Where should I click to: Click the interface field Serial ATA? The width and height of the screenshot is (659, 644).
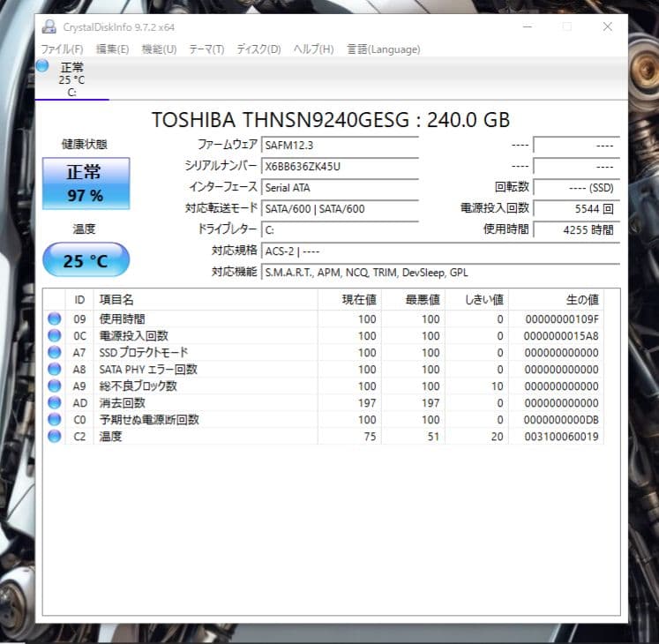point(340,188)
